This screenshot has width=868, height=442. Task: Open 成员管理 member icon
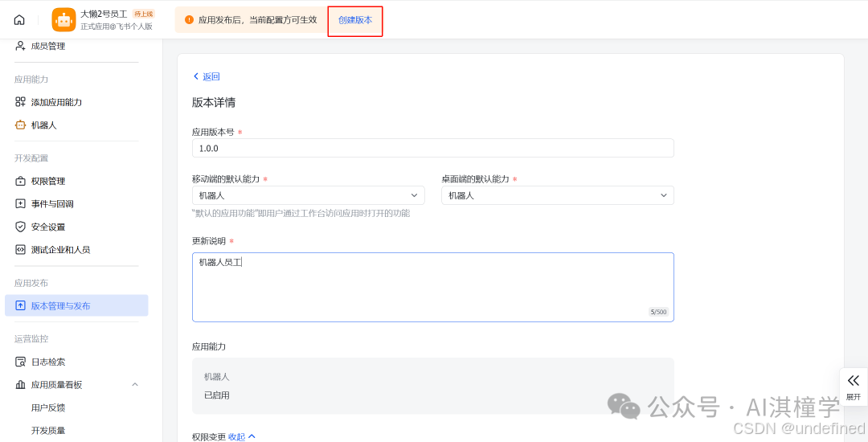coord(20,46)
